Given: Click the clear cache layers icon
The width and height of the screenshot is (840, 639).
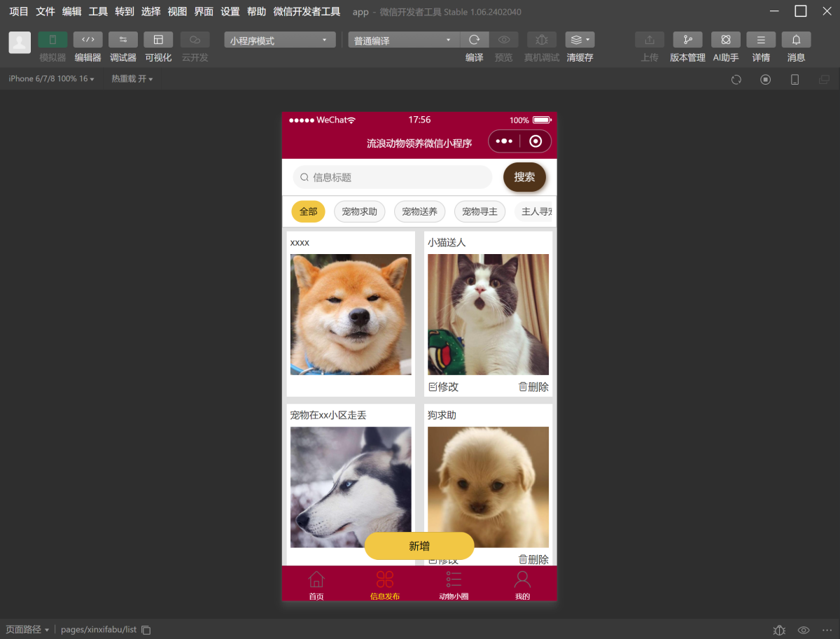Looking at the screenshot, I should (579, 40).
